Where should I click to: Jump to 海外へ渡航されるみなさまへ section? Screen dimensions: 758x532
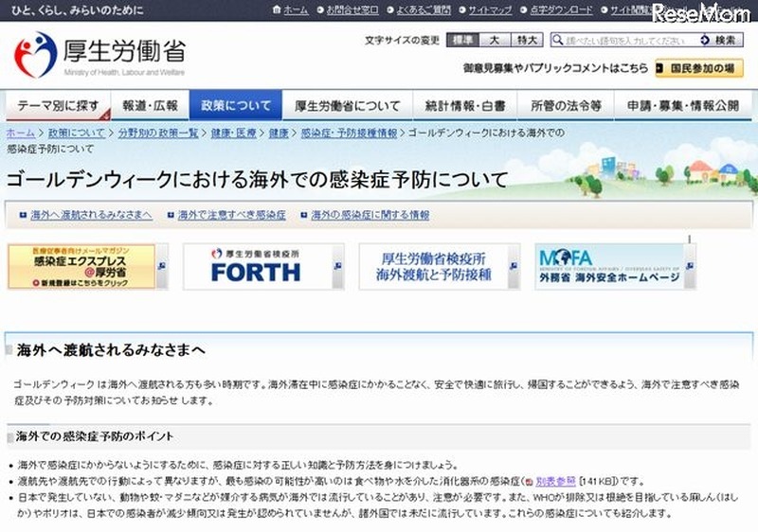(91, 215)
